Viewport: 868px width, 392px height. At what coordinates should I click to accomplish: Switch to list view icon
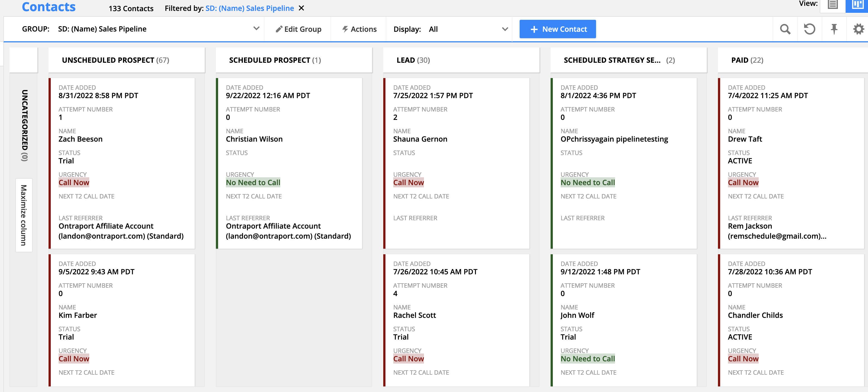click(833, 5)
